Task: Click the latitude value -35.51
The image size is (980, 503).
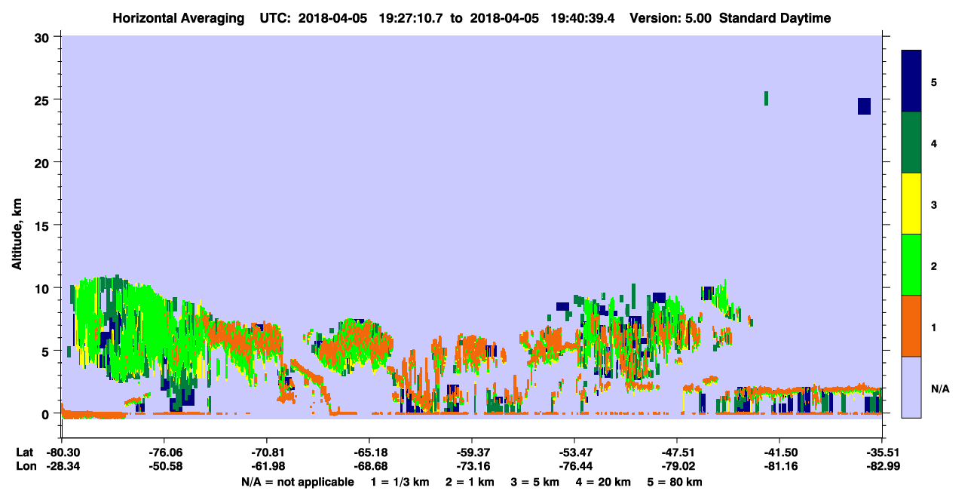Action: 881,453
